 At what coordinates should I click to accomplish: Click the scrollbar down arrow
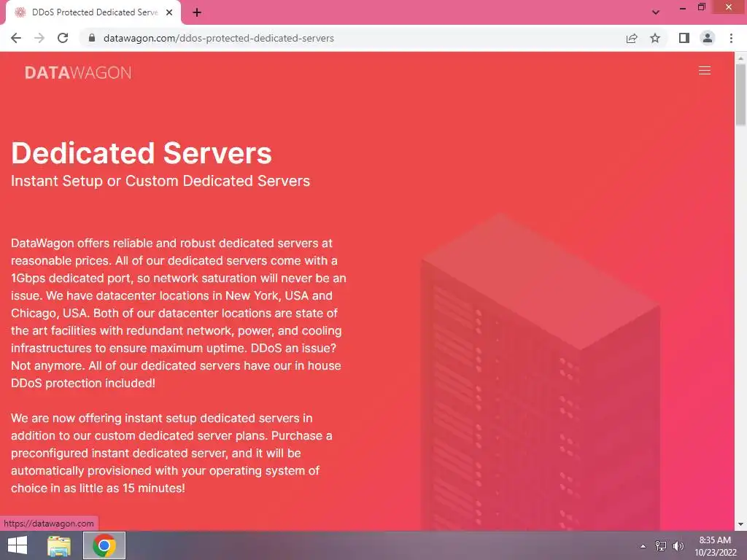[x=740, y=524]
